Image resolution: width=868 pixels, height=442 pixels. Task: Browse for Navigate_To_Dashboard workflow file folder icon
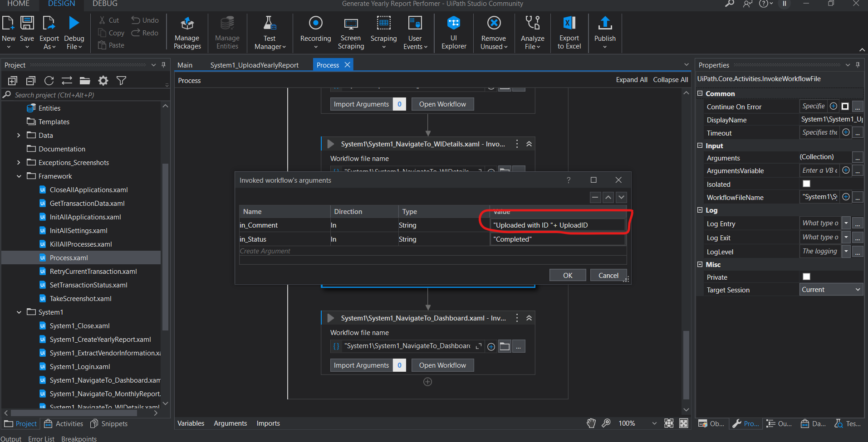click(x=505, y=346)
